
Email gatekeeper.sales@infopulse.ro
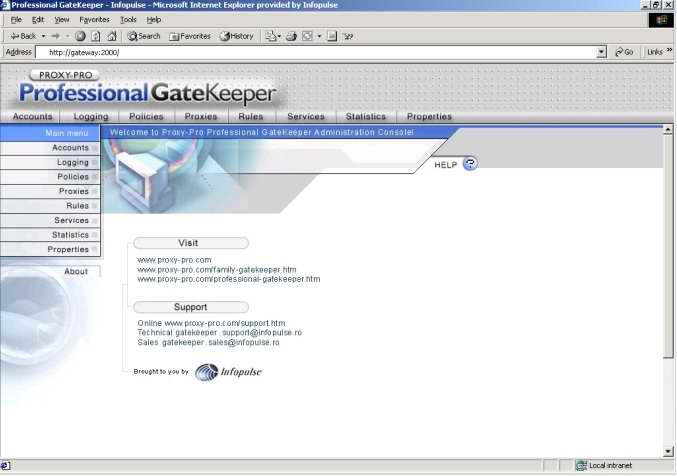coord(221,343)
